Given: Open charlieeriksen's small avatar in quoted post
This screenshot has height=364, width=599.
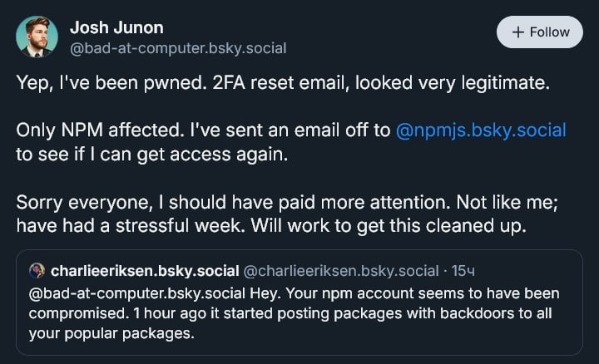Looking at the screenshot, I should 37,271.
